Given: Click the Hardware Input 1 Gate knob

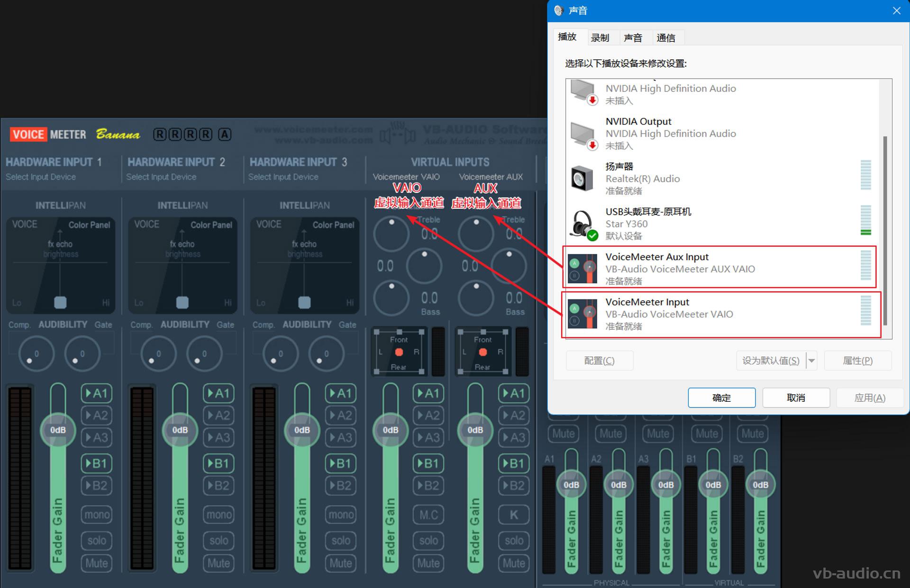Looking at the screenshot, I should click(x=82, y=353).
